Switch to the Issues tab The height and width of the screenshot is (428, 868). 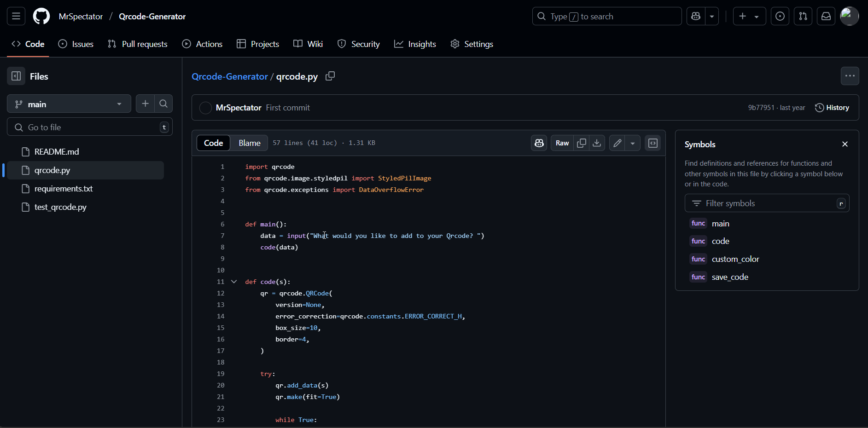(76, 44)
